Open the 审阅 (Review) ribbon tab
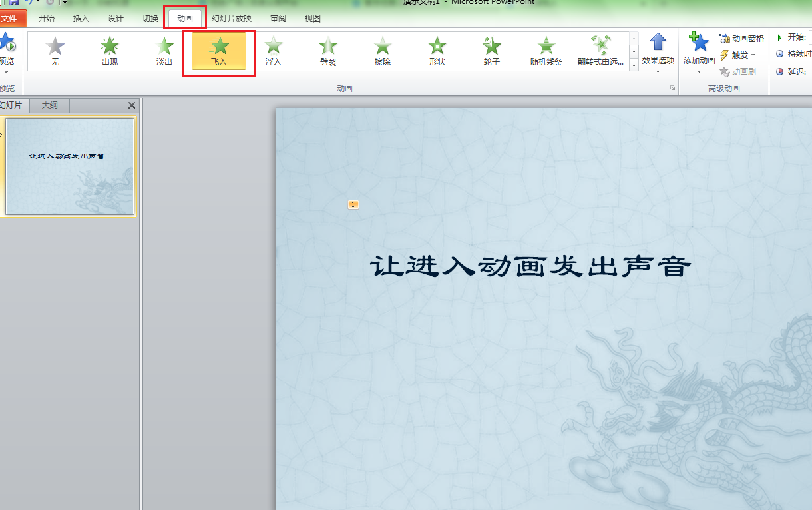Image resolution: width=812 pixels, height=510 pixels. click(278, 18)
